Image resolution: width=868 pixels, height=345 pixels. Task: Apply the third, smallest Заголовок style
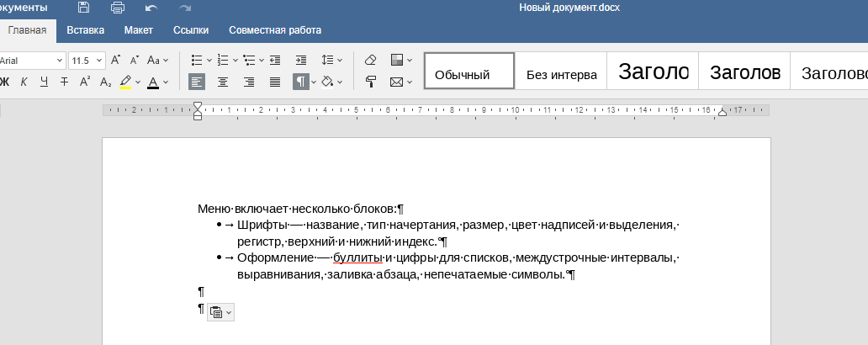[829, 71]
